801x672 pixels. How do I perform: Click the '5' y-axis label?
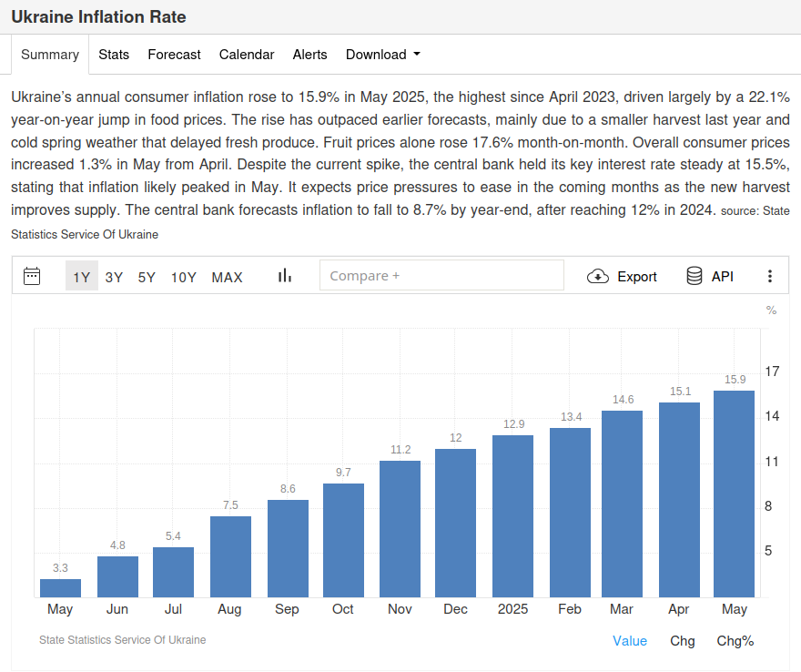click(768, 551)
